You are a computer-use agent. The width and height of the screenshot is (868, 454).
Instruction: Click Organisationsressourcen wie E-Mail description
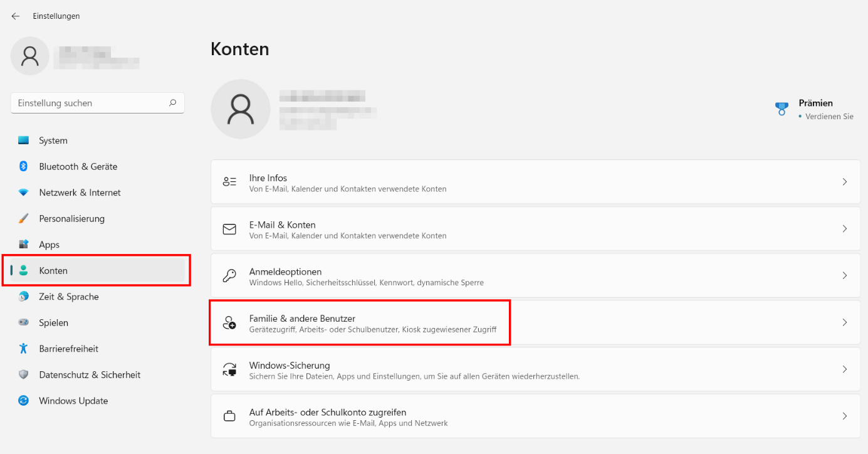click(x=348, y=423)
